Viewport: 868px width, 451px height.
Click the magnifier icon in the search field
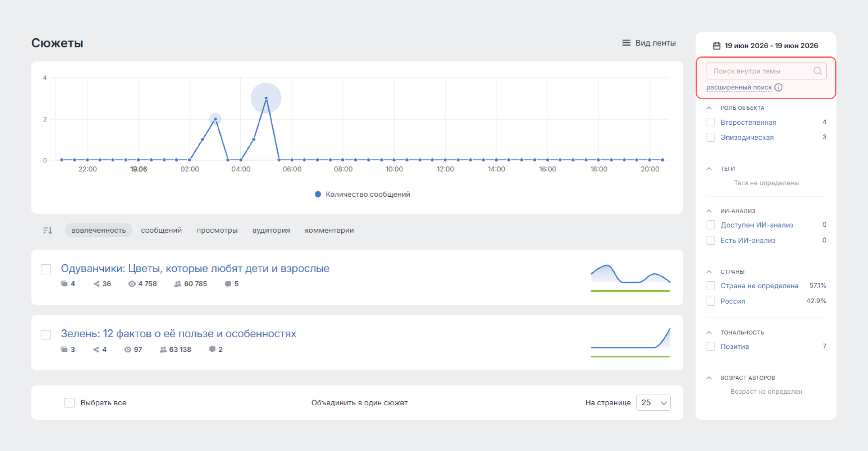pyautogui.click(x=817, y=71)
